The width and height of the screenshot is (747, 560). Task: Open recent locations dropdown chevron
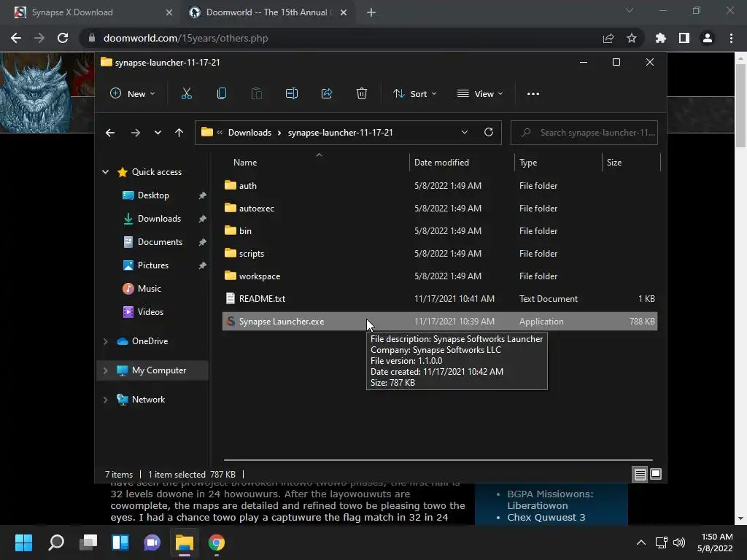point(158,133)
